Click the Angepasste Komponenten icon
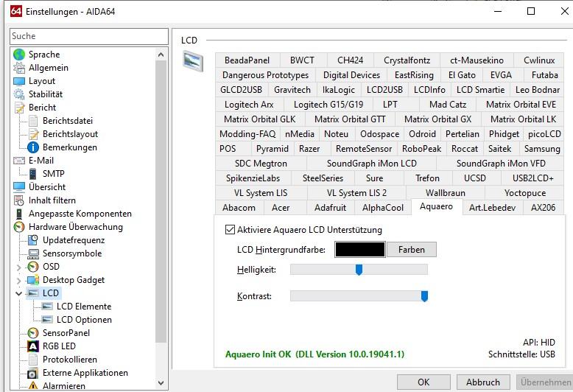The image size is (573, 392). 19,214
